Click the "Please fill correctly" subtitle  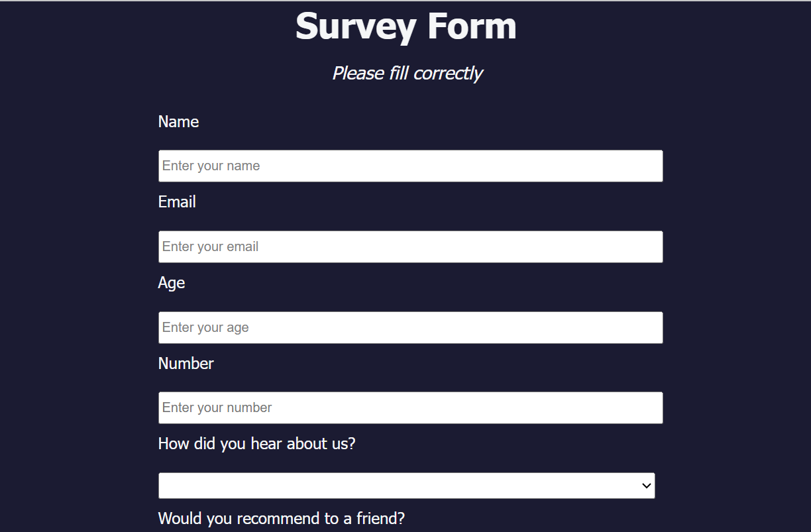(407, 73)
